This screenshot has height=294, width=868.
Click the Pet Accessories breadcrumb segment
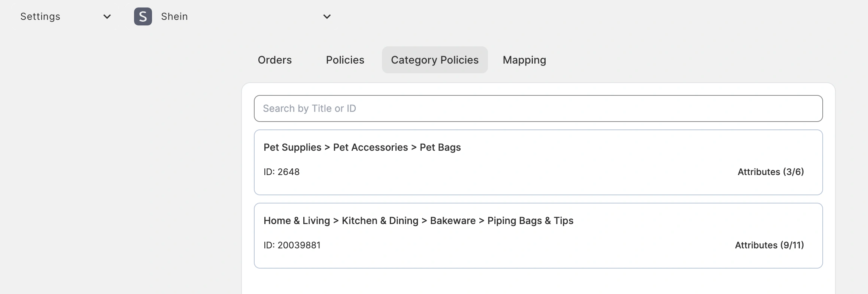370,147
